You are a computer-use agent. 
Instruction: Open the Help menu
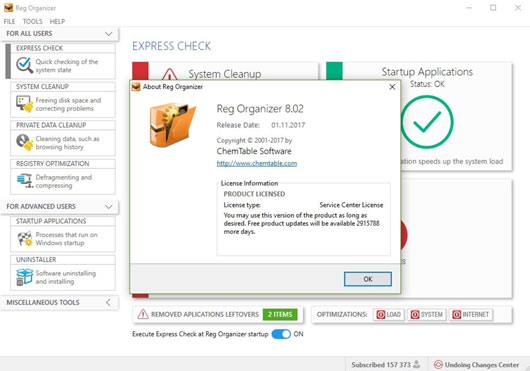point(57,22)
